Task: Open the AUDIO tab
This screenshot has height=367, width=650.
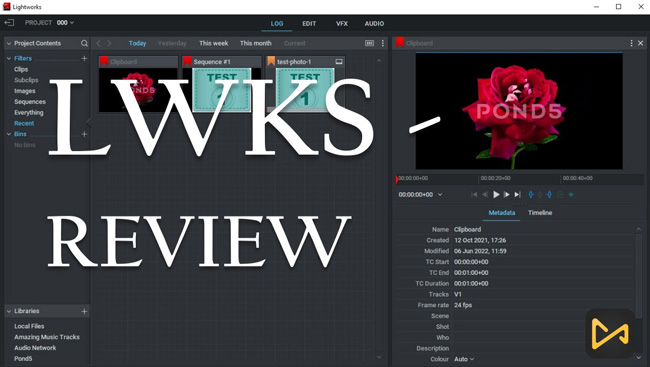Action: click(374, 24)
